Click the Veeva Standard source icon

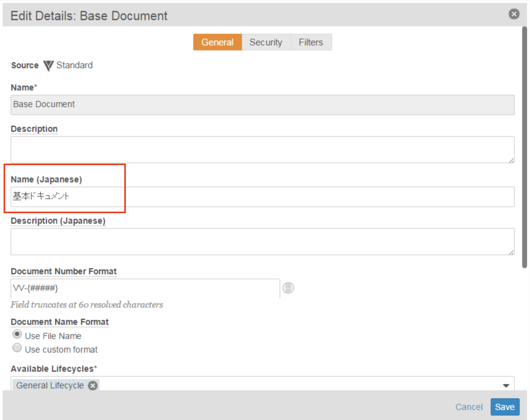(48, 65)
